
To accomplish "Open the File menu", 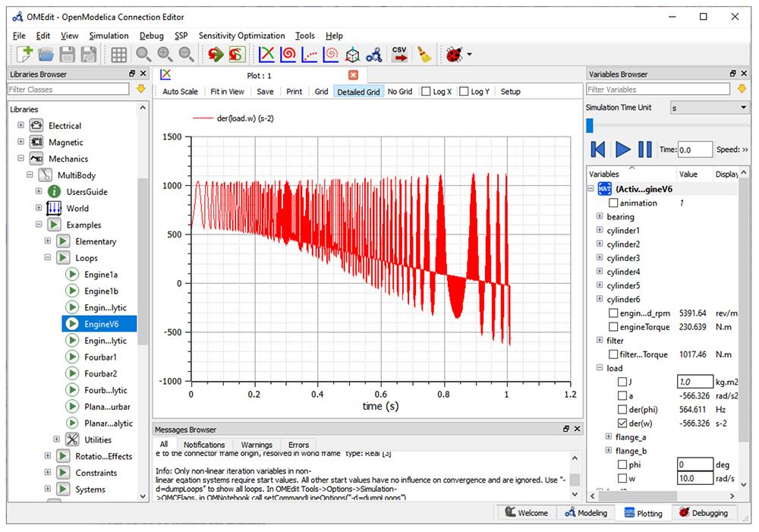I will (x=20, y=36).
